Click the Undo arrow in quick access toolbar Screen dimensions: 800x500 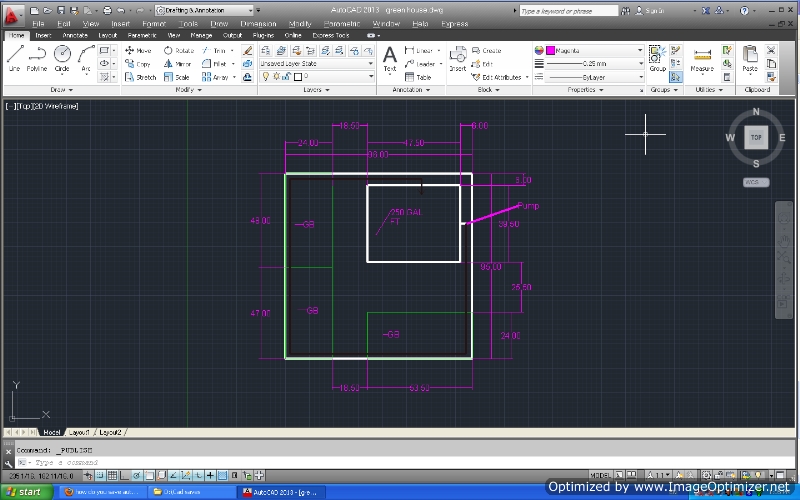click(121, 10)
